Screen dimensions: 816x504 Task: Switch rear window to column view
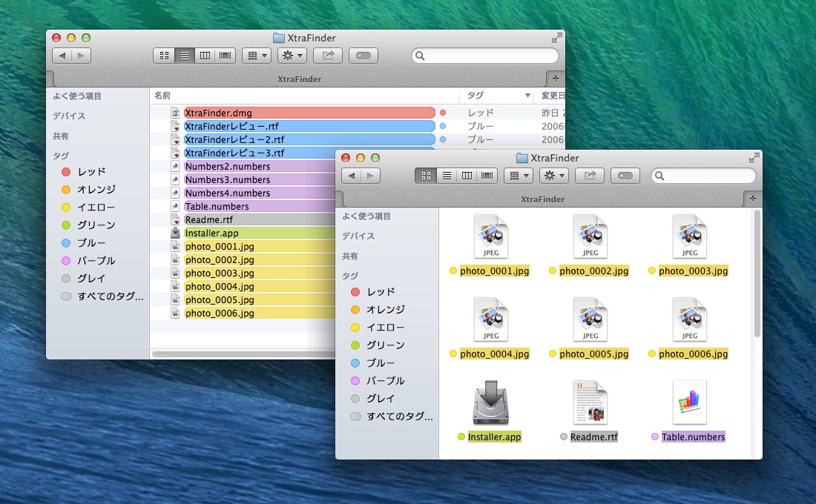(x=205, y=56)
